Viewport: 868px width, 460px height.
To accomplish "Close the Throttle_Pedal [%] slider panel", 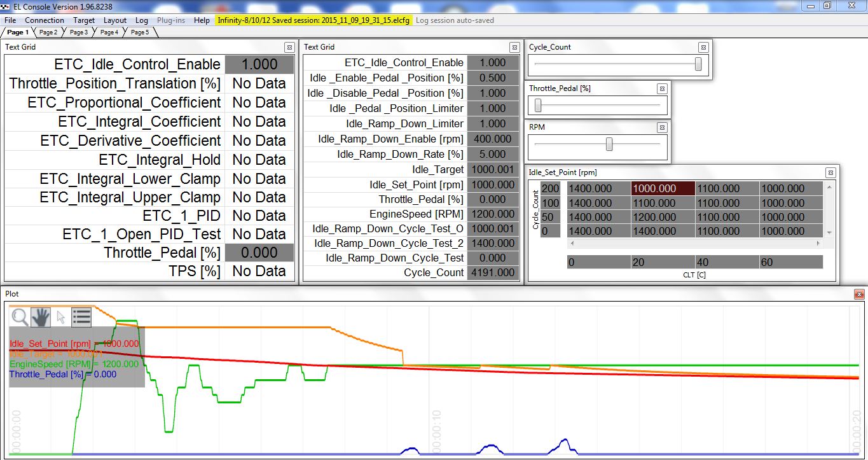I will click(x=661, y=88).
